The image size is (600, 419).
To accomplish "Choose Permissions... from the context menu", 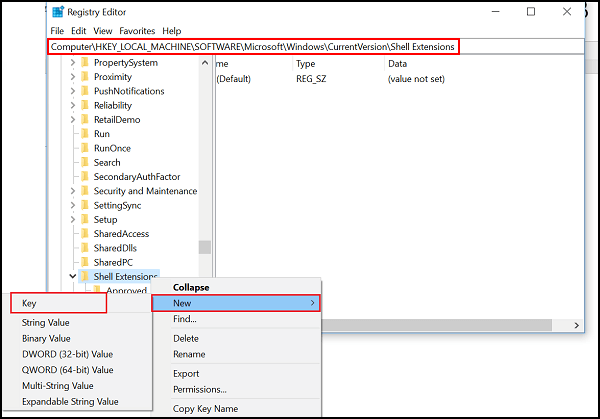I will coord(236,389).
